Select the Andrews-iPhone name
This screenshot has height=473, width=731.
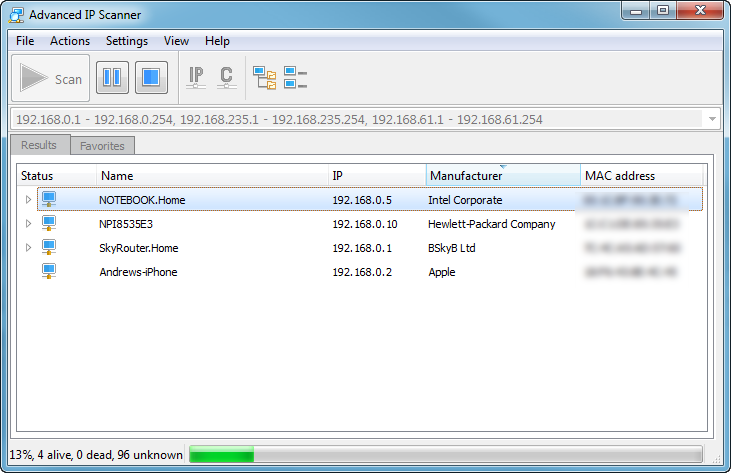pos(138,272)
